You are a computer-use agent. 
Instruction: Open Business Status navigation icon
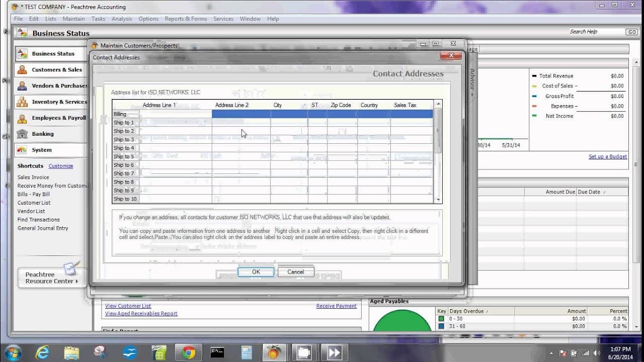pos(22,54)
